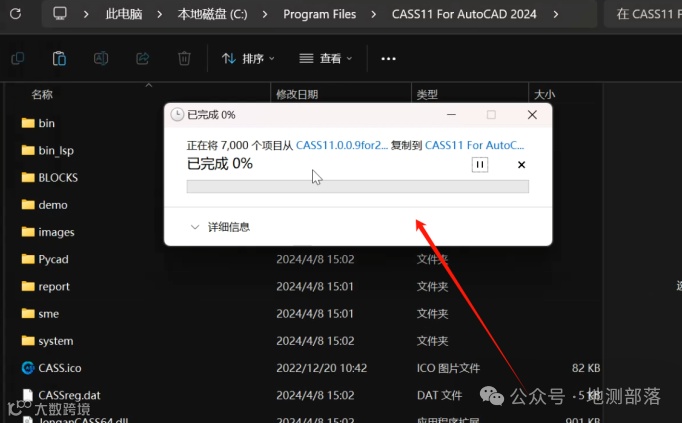Screen dimensions: 682x423
Task: Go to Program Files breadcrumb
Action: click(320, 14)
